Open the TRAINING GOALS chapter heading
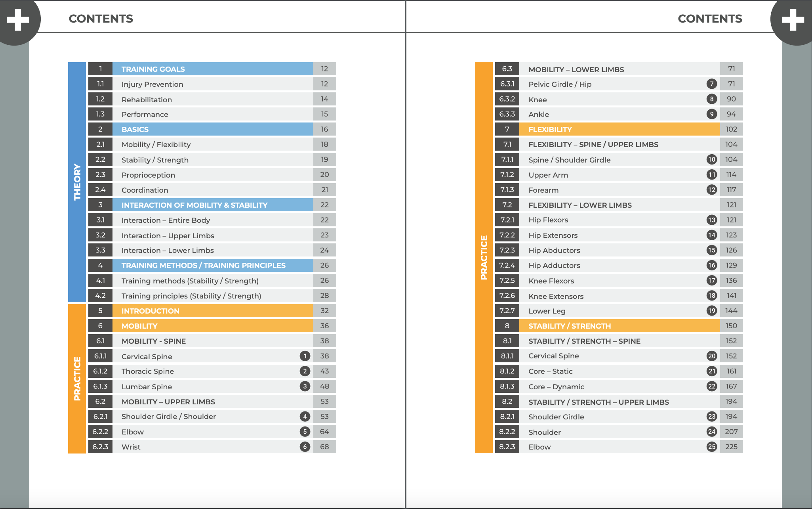This screenshot has width=812, height=509. click(153, 69)
